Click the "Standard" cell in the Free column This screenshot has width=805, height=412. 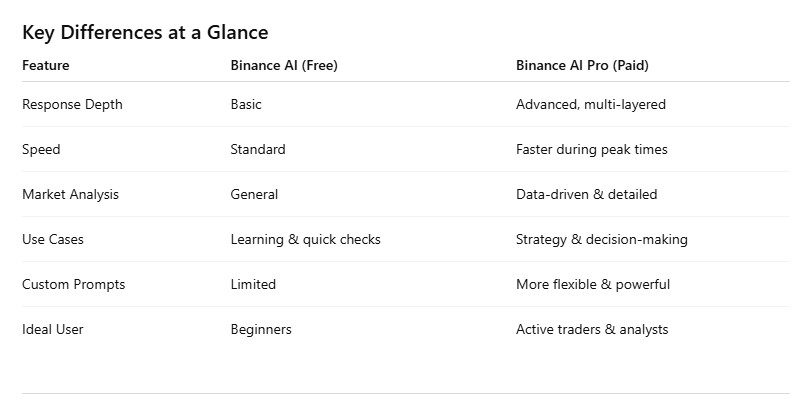pyautogui.click(x=258, y=150)
